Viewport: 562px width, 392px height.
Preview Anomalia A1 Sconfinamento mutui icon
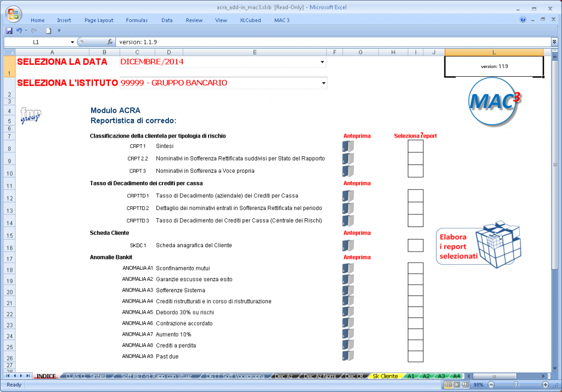coord(348,268)
